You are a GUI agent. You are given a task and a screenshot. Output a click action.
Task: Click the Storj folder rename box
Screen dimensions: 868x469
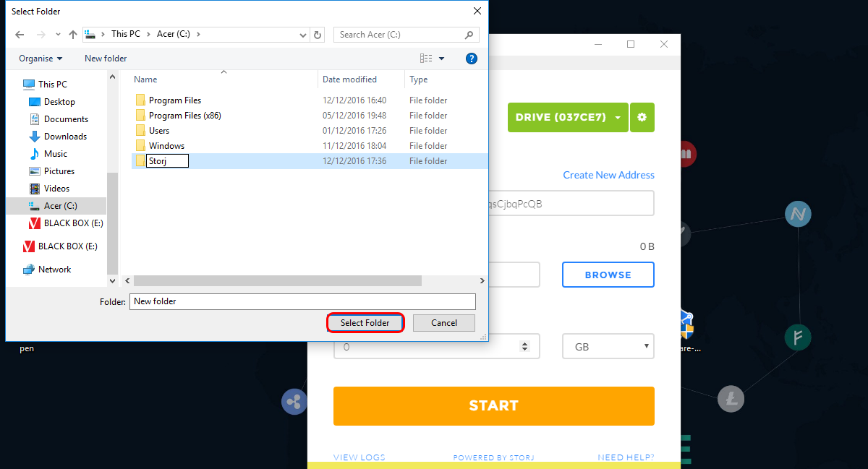[x=168, y=161]
